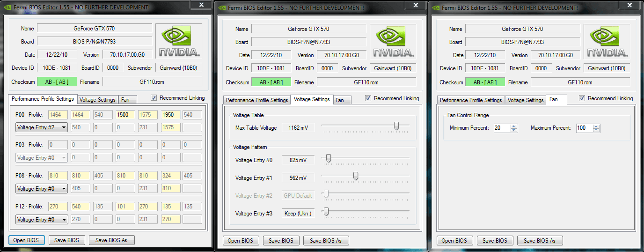Click the Voltage Entry #3 slider handle

click(x=326, y=212)
